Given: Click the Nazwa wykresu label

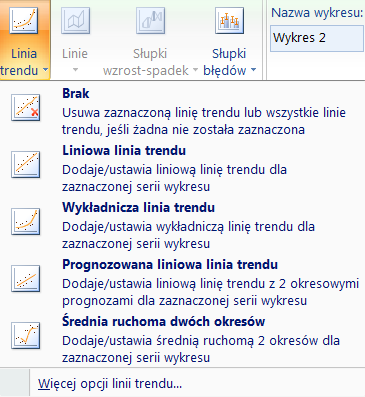Looking at the screenshot, I should tap(317, 13).
